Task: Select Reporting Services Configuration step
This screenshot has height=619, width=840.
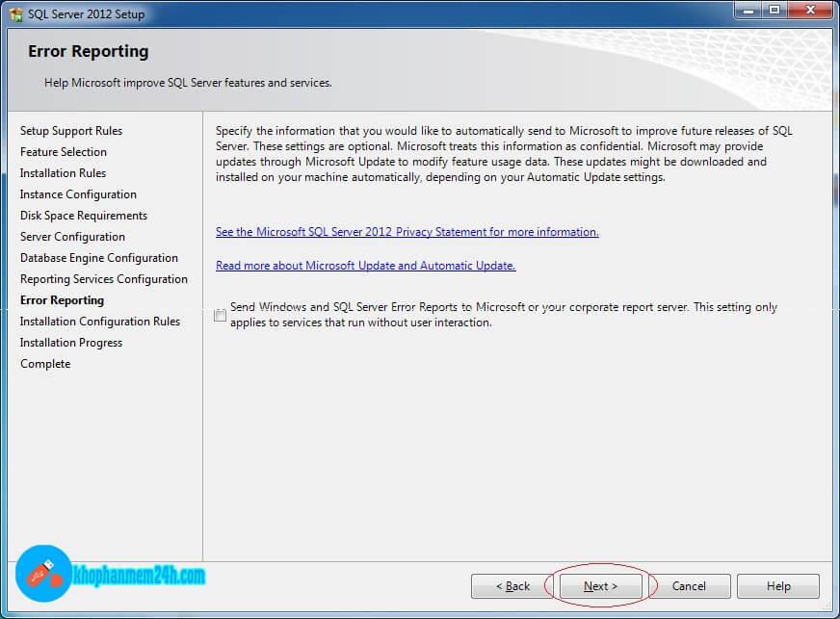Action: [104, 279]
